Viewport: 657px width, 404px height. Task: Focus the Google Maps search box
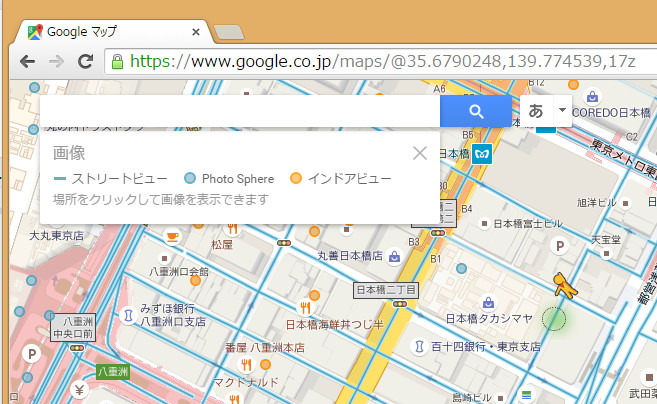click(x=240, y=111)
